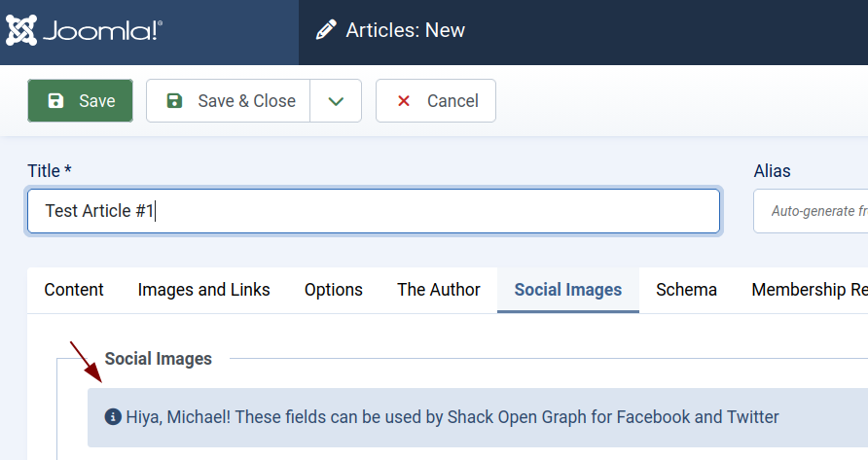Click the red X icon on Cancel
This screenshot has width=868, height=460.
404,101
